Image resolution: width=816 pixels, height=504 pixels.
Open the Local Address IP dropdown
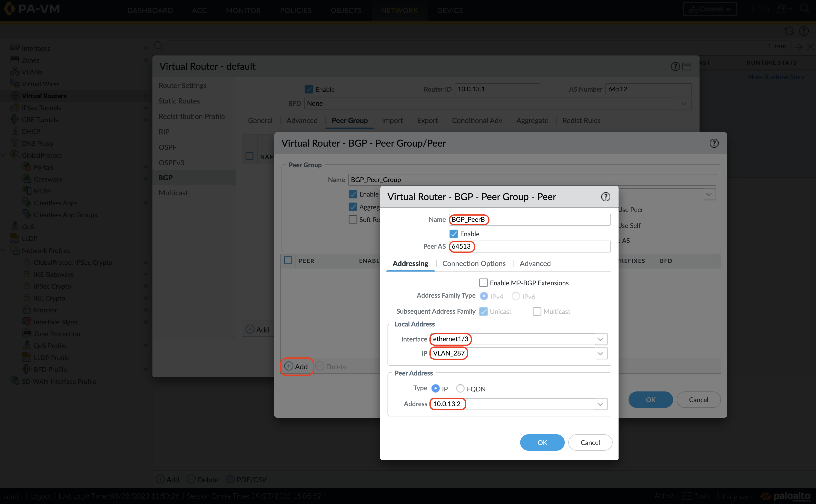(600, 353)
